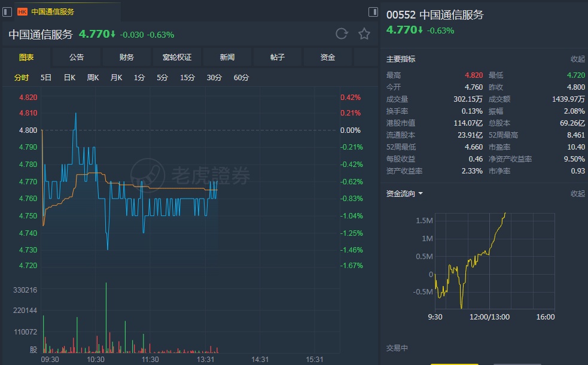Open the 公告 tab
Screen dimensions: 588x365
point(77,57)
